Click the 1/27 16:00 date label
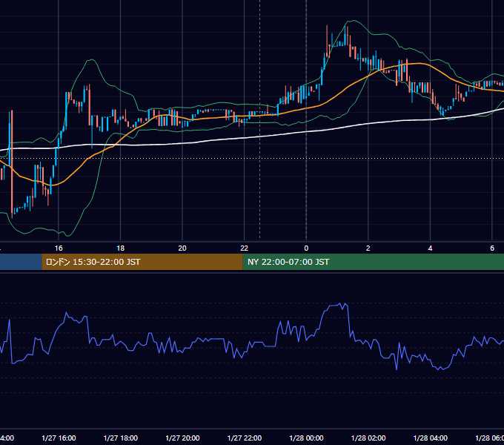Screen dimensions: 504x445 click(x=59, y=438)
